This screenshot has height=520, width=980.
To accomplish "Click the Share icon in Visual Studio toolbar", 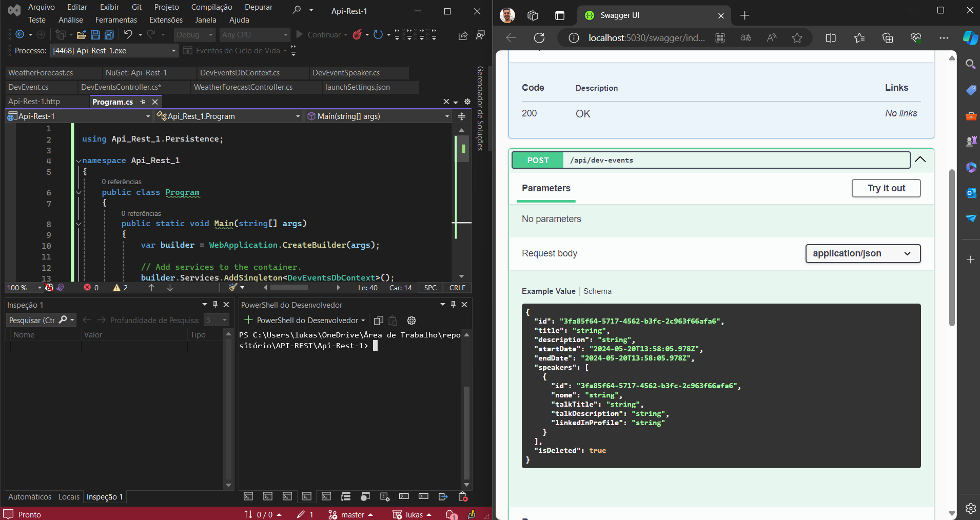I will point(463,35).
